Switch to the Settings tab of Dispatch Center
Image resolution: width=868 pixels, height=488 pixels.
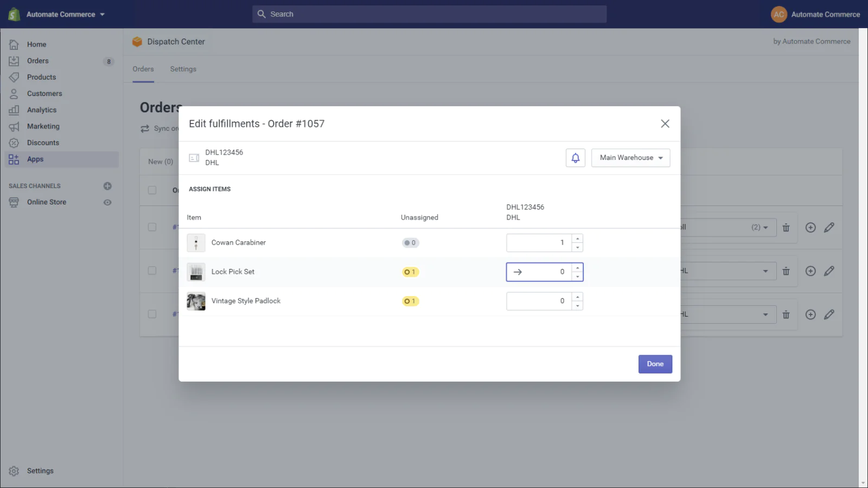[183, 69]
